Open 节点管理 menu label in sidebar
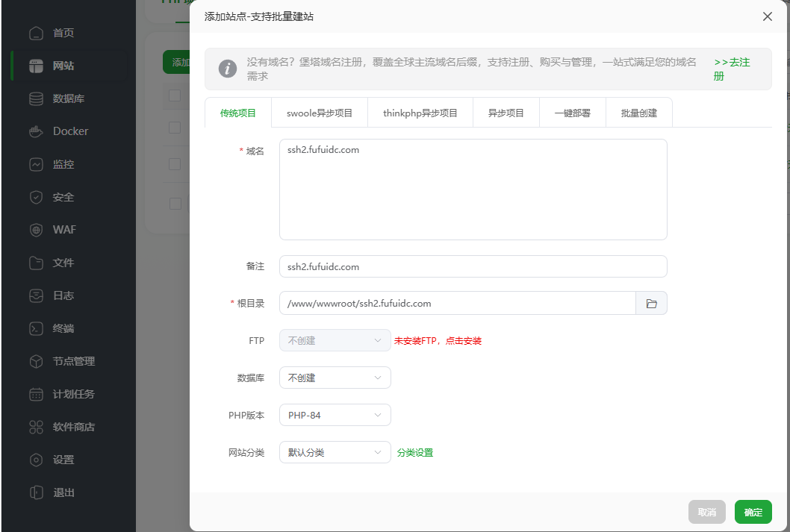This screenshot has width=790, height=532. point(74,361)
